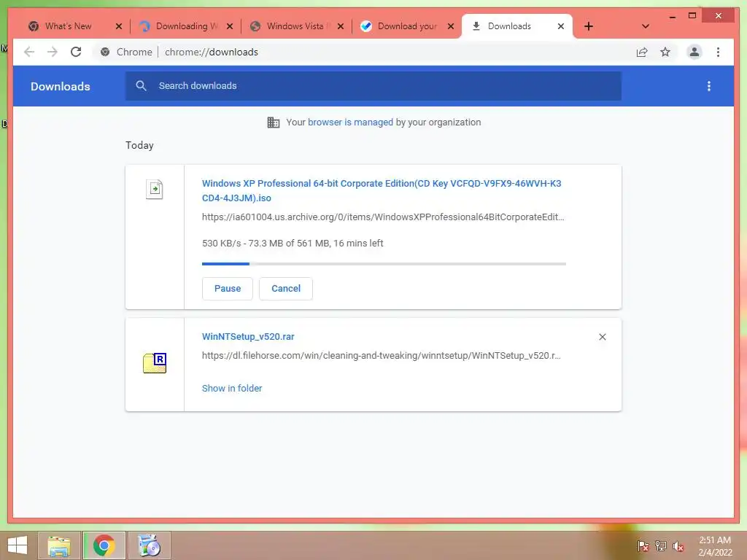Click the Windows XP ISO file icon
The height and width of the screenshot is (560, 747).
[155, 189]
